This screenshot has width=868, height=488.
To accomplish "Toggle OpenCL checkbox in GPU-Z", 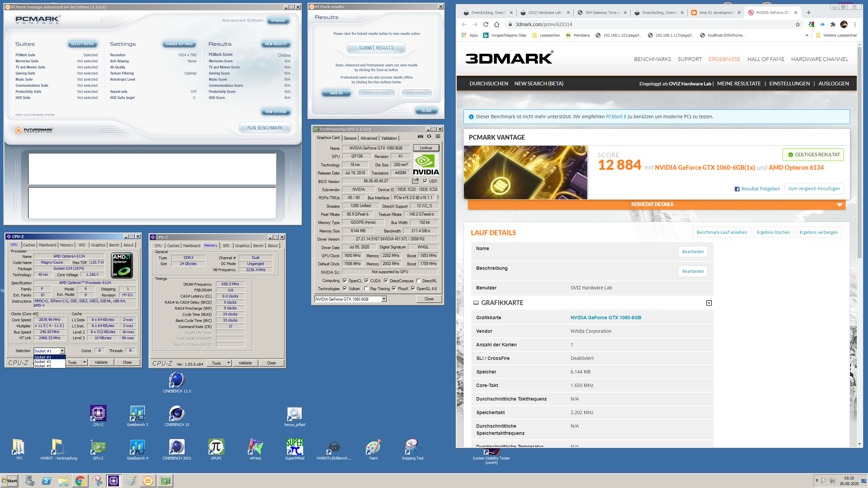I will click(345, 281).
